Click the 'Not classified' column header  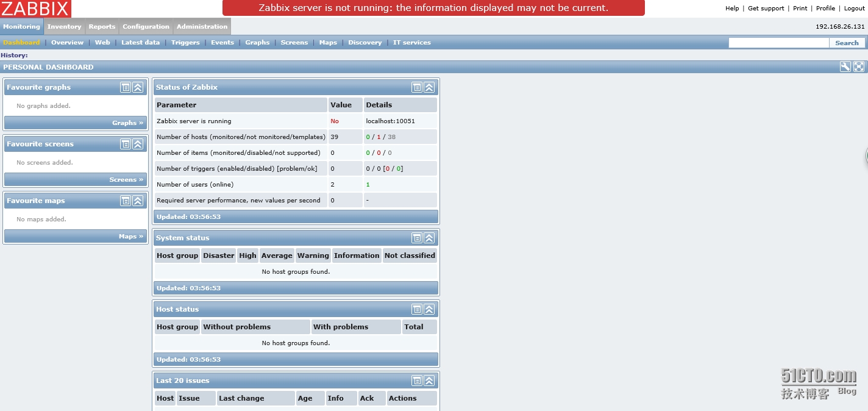pyautogui.click(x=410, y=256)
